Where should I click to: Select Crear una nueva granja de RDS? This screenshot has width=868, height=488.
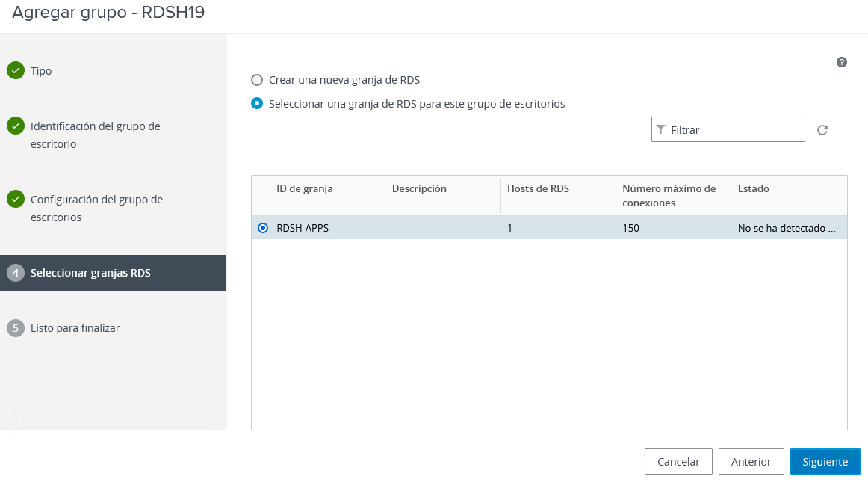tap(257, 80)
